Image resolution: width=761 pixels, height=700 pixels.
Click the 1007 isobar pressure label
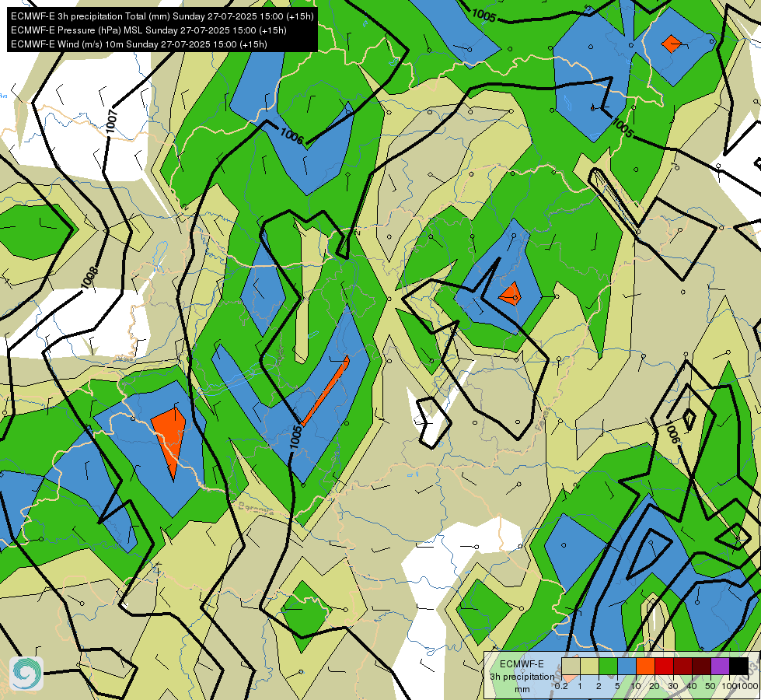coord(112,121)
